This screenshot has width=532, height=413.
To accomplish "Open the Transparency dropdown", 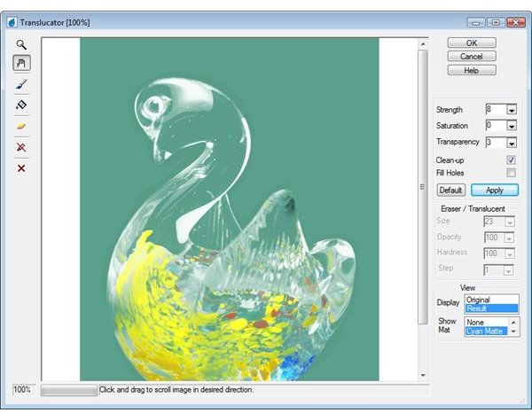I will 512,143.
